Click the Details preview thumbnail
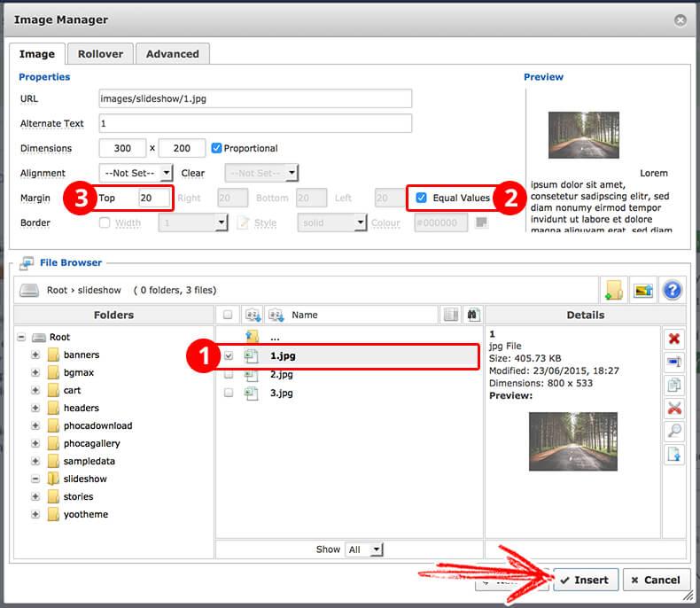 pos(572,441)
